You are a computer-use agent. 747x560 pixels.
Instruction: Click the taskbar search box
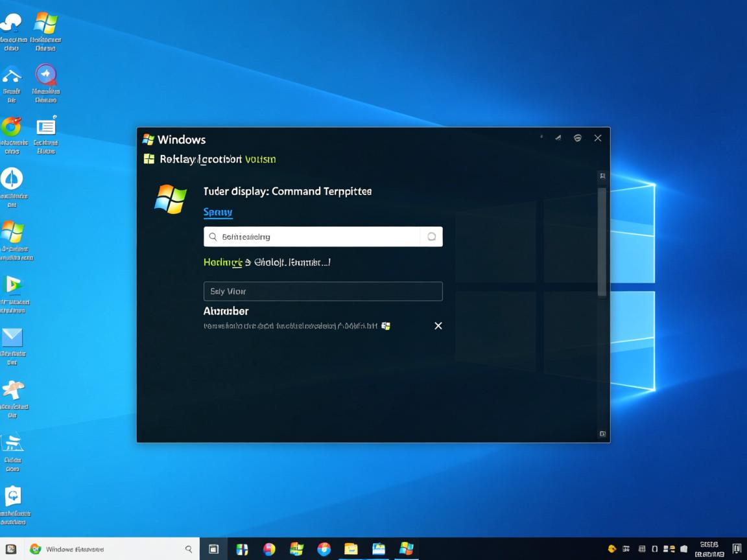(110, 549)
